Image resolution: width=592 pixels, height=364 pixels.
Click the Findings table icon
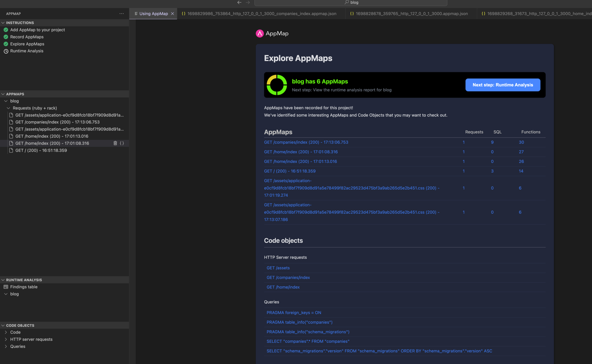click(6, 287)
